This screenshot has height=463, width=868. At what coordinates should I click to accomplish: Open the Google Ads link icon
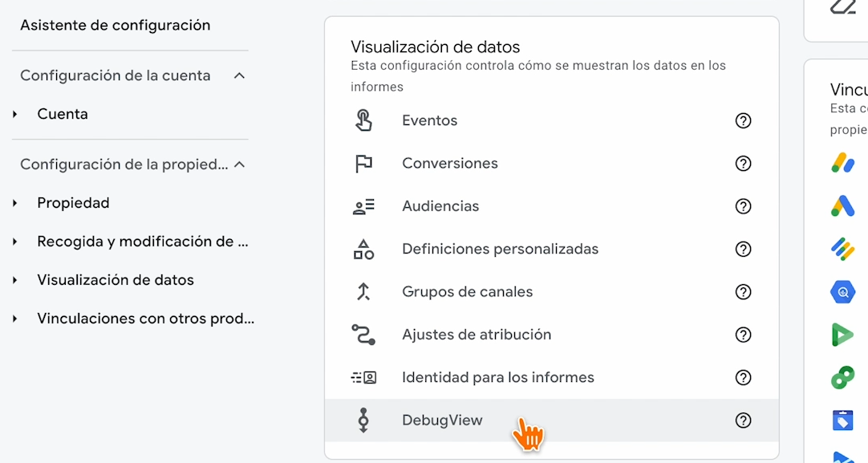tap(842, 206)
